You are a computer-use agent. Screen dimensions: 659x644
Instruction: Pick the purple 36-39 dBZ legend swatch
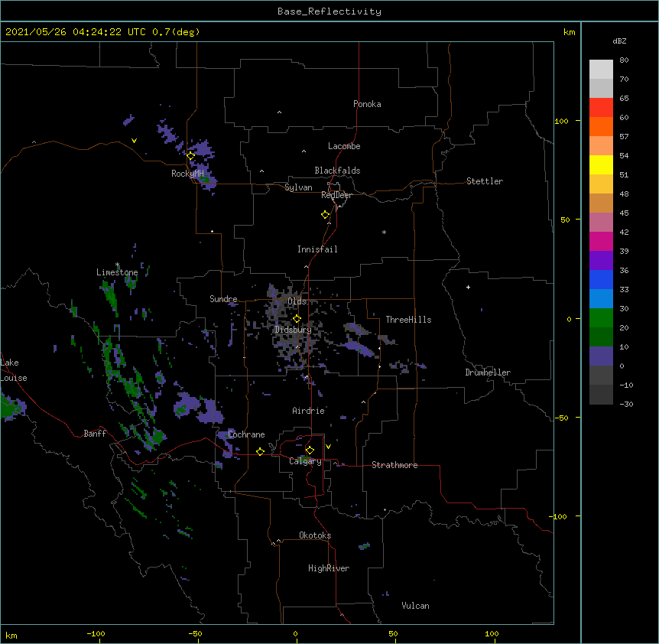601,261
